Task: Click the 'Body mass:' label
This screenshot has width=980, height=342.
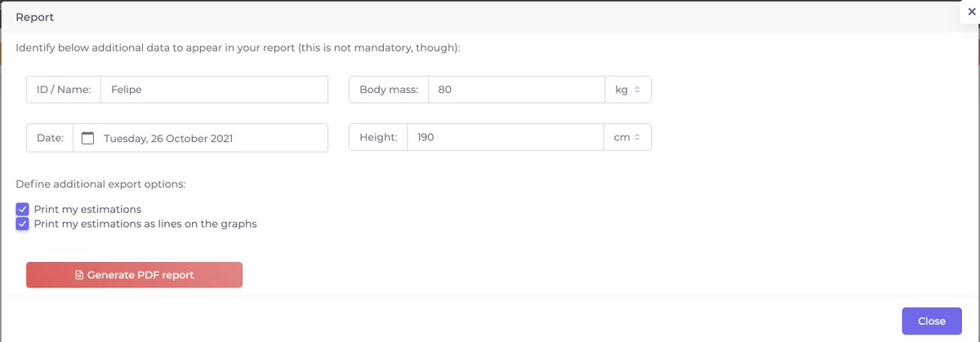Action: point(389,90)
